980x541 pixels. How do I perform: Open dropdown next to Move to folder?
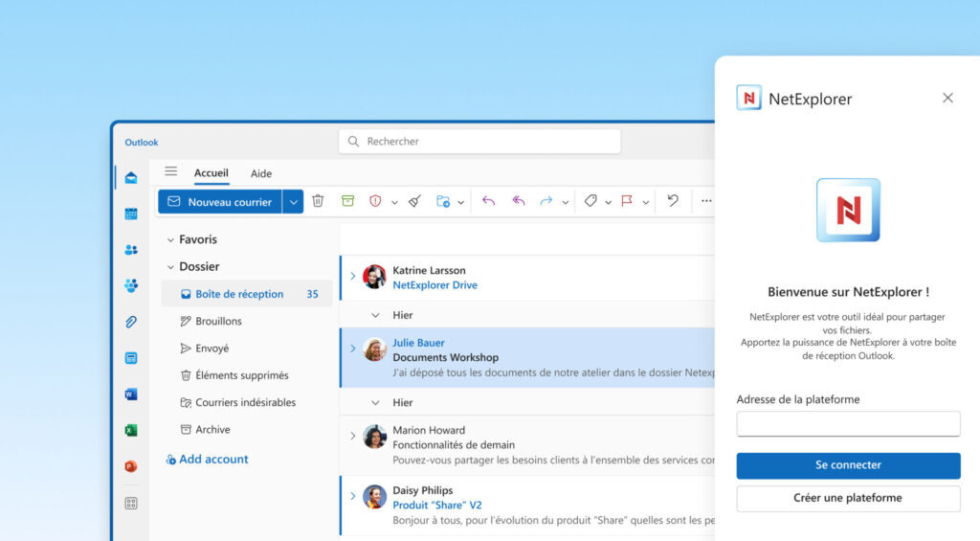[460, 203]
